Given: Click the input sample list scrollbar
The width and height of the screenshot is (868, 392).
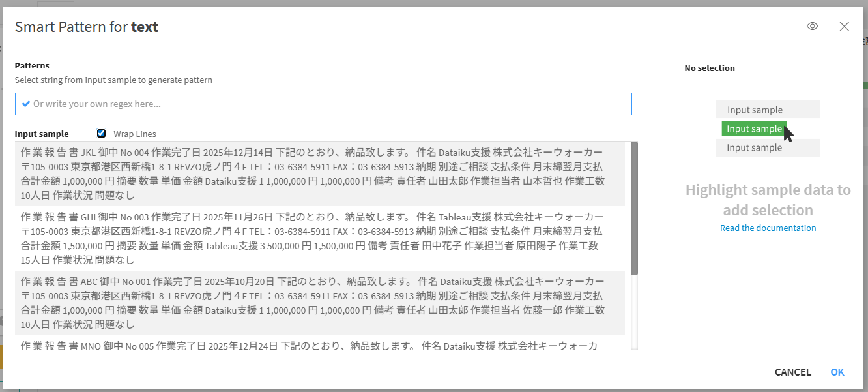Looking at the screenshot, I should click(634, 209).
